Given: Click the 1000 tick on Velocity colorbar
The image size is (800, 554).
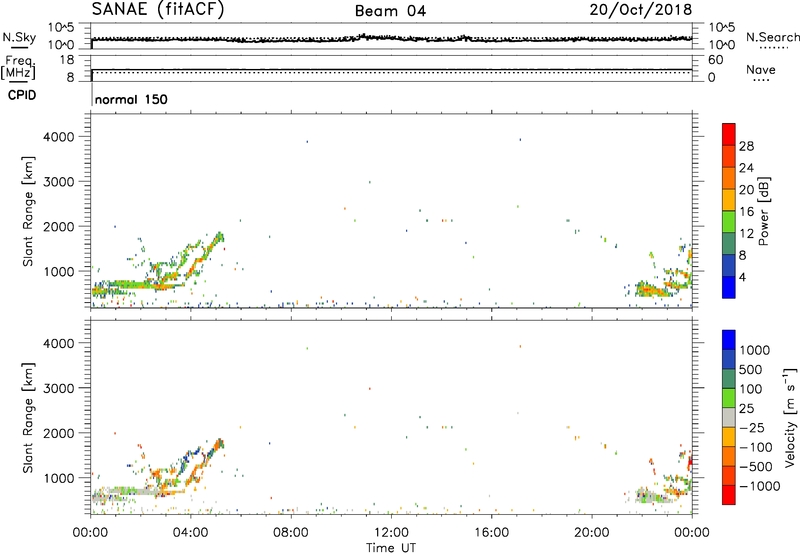Looking at the screenshot, I should [x=755, y=350].
